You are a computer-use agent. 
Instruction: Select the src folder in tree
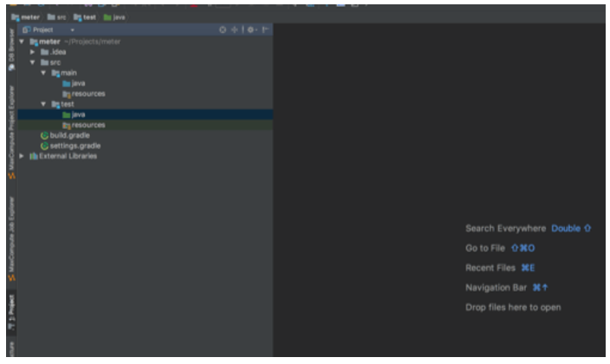point(50,62)
